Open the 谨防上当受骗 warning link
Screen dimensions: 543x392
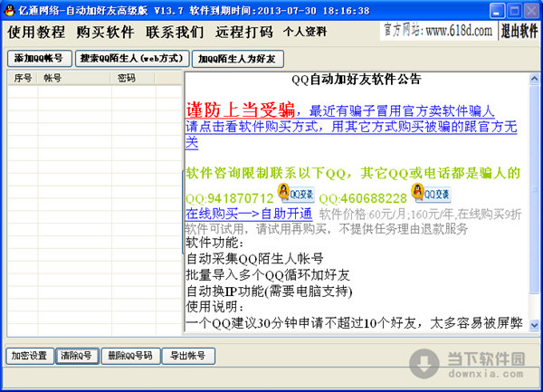241,110
